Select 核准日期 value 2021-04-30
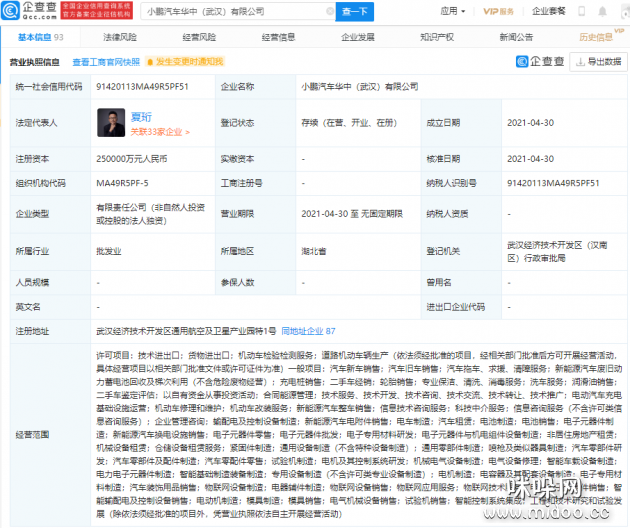Image resolution: width=630 pixels, height=528 pixels. (530, 159)
